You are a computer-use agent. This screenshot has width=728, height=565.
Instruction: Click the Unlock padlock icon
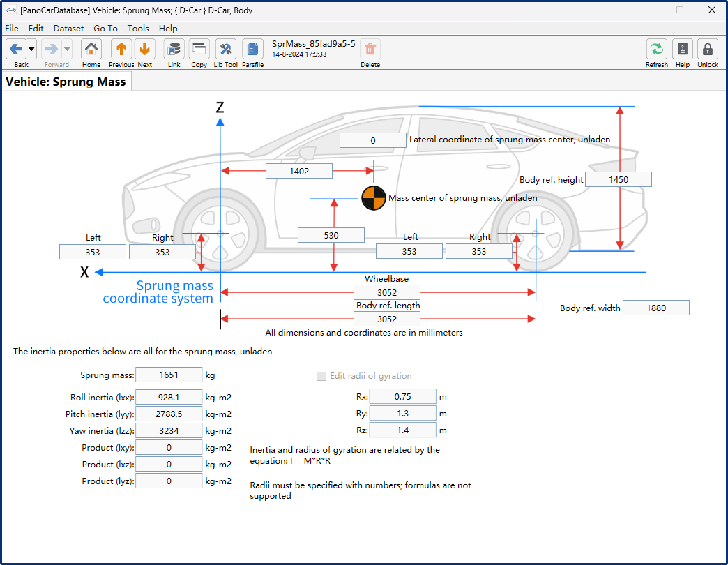(x=708, y=49)
